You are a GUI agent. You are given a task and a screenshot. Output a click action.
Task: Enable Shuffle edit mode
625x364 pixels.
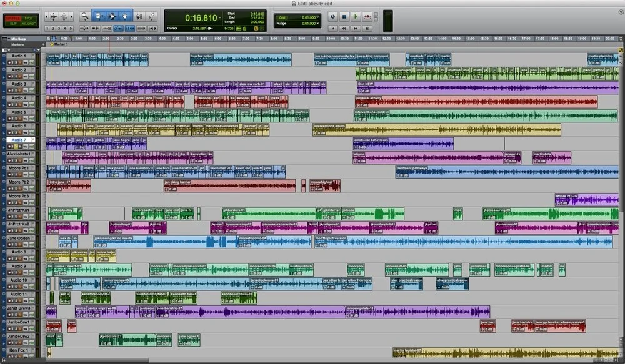pos(12,18)
